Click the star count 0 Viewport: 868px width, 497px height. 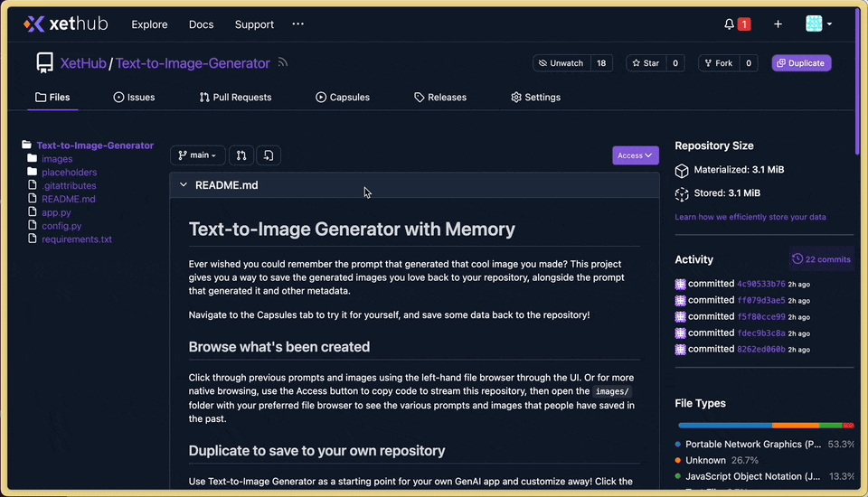[675, 63]
